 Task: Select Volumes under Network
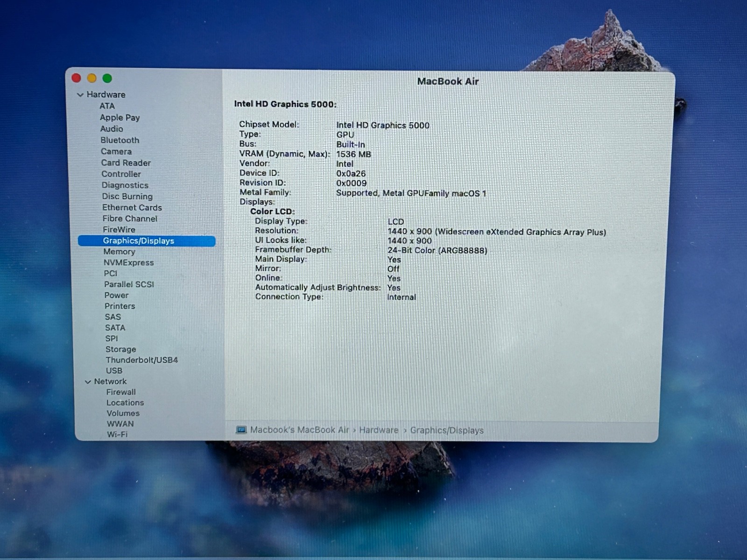(123, 413)
